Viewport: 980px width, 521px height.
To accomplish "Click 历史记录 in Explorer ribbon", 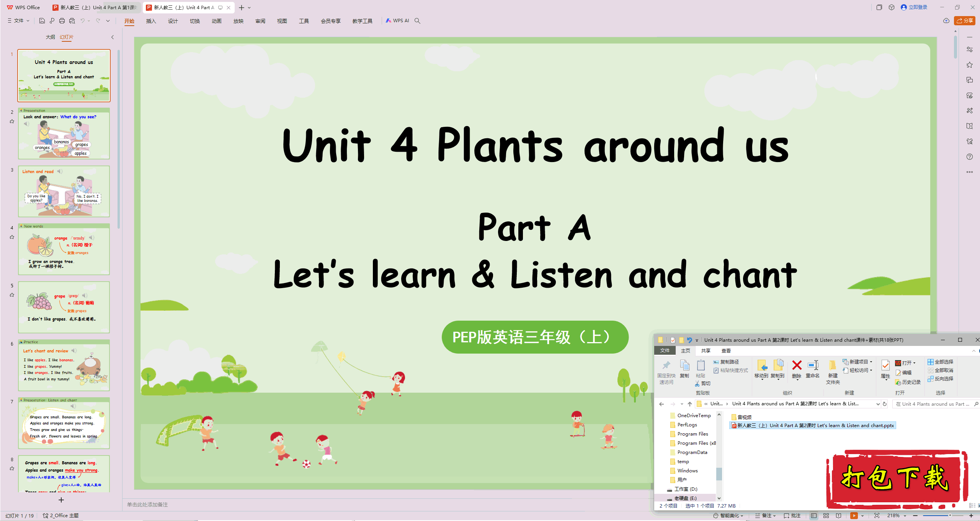I will click(908, 382).
